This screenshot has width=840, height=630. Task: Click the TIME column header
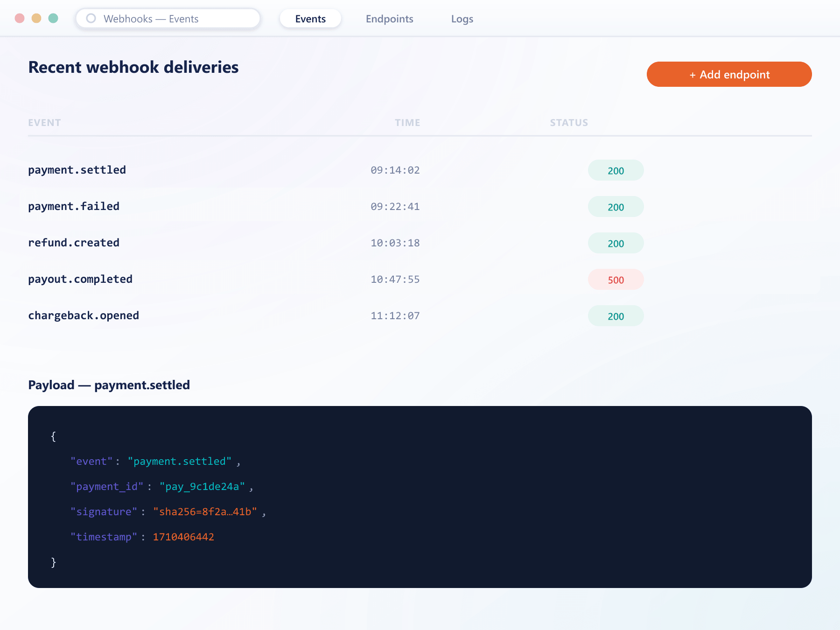(407, 123)
